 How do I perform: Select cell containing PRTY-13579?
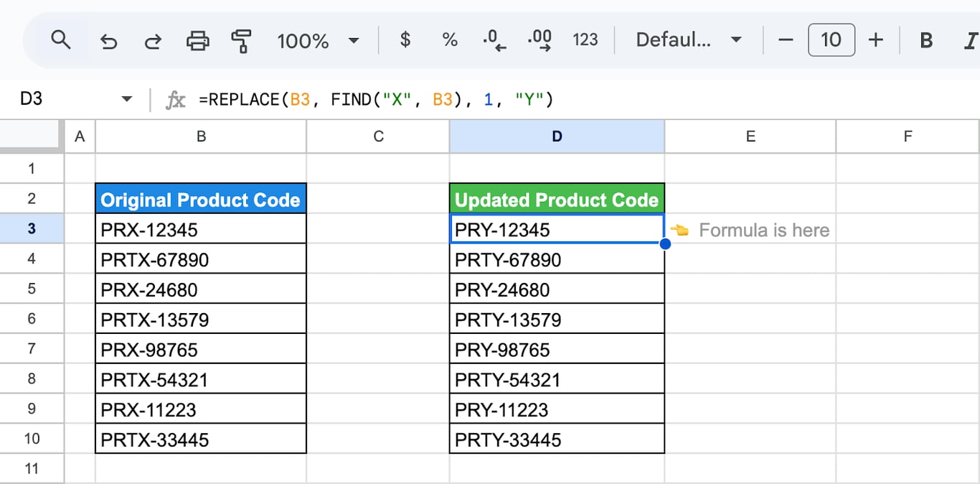(x=557, y=320)
